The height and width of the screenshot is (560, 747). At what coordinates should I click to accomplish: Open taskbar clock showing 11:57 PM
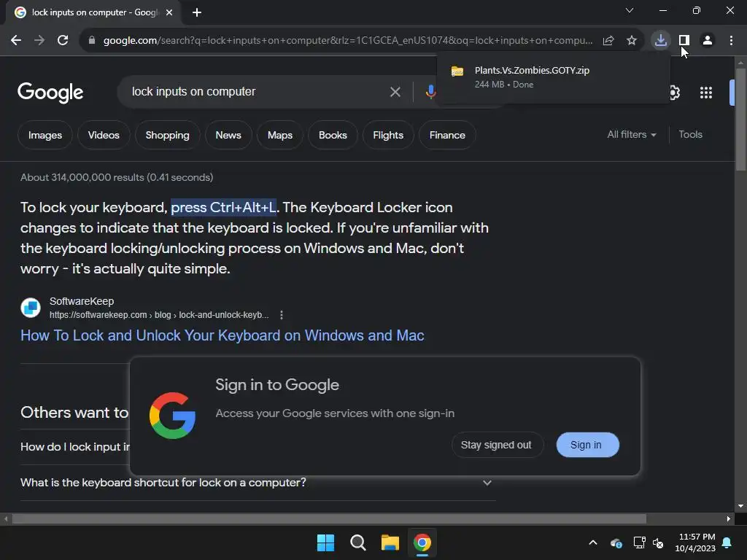695,542
